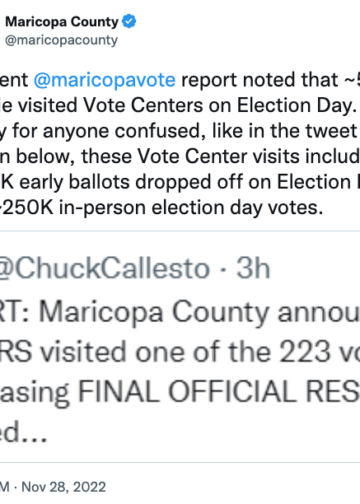The image size is (360, 504).
Task: Click the dot separator before Nov 28
Action: (x=15, y=487)
